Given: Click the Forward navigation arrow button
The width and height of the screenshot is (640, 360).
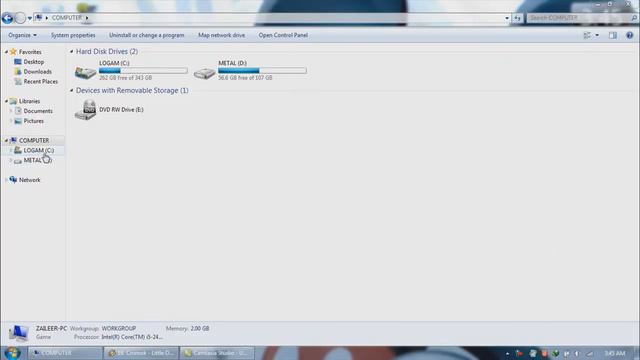Looking at the screenshot, I should 20,18.
